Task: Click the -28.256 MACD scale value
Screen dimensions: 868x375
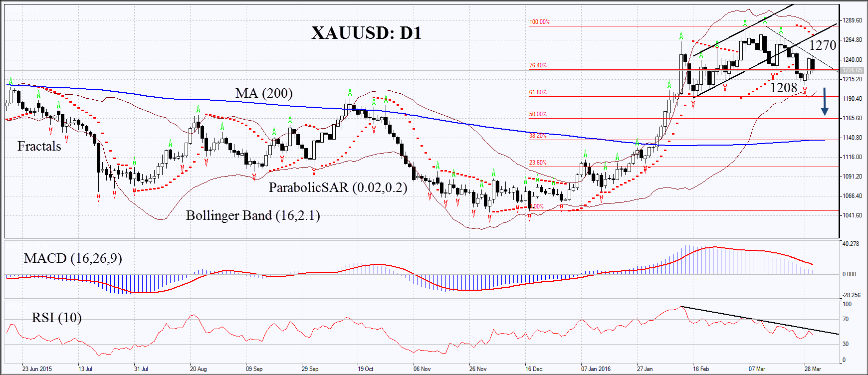Action: [852, 295]
